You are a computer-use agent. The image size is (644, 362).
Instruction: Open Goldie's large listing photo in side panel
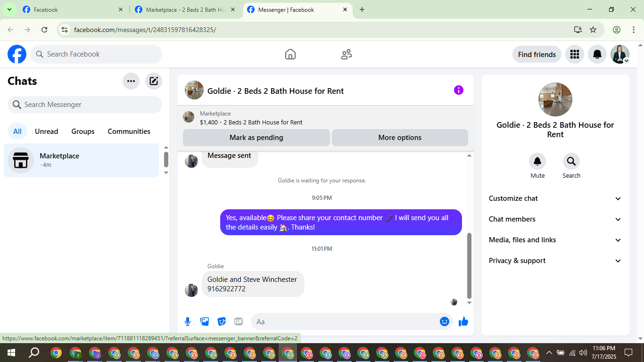pyautogui.click(x=555, y=99)
